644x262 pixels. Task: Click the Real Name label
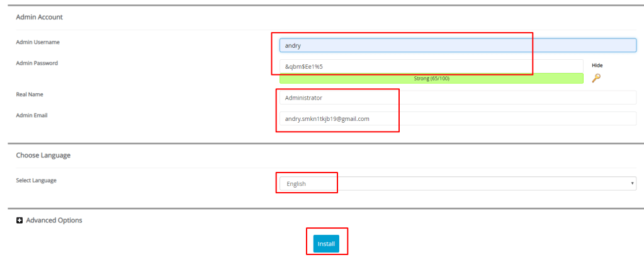coord(29,94)
